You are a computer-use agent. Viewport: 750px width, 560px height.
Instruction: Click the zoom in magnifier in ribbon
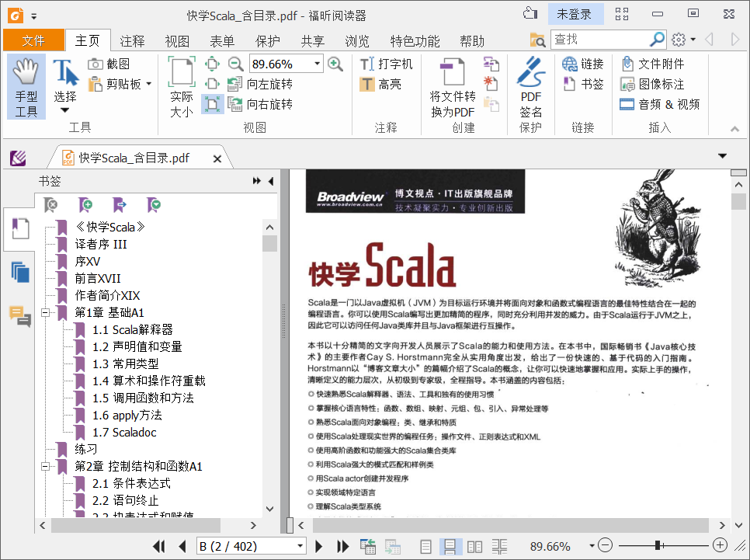pyautogui.click(x=335, y=64)
